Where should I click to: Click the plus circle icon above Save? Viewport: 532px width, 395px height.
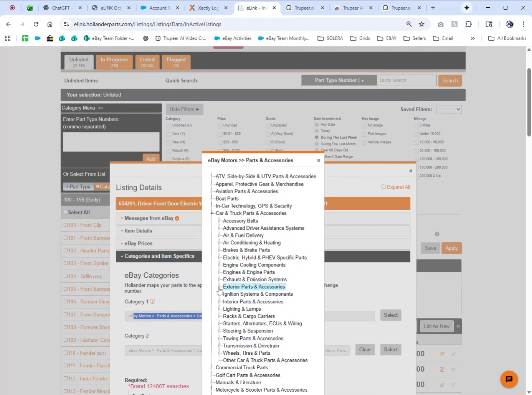click(437, 234)
